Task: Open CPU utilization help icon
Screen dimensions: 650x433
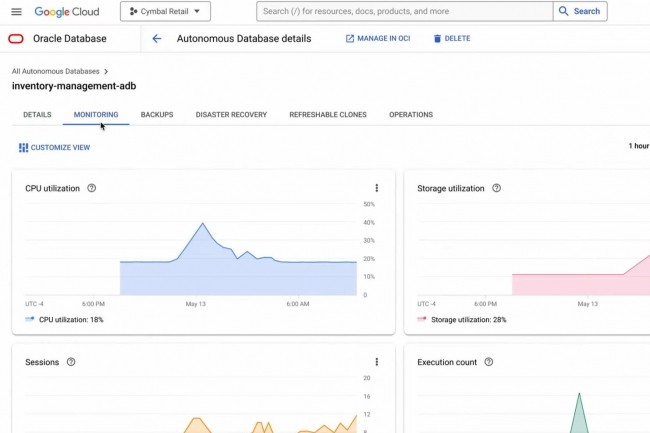Action: [x=92, y=188]
